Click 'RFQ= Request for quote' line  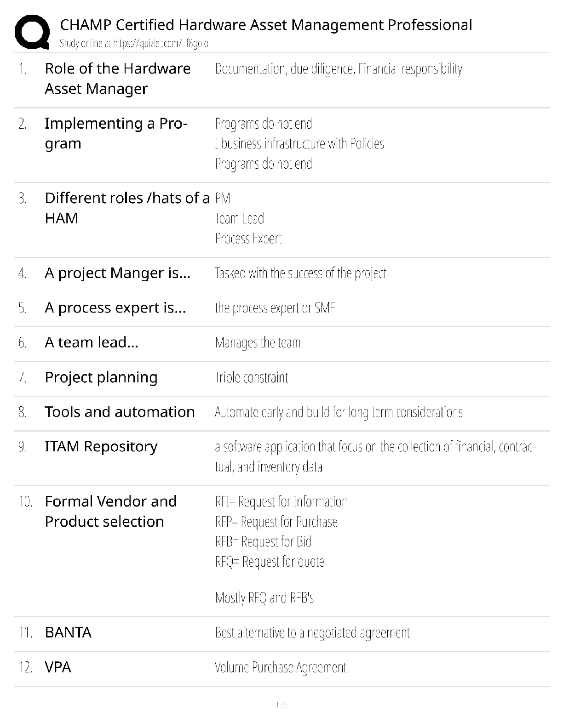point(270,562)
